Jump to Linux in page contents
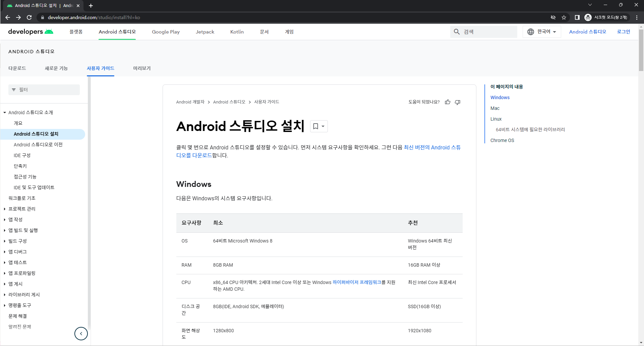644x346 pixels. tap(496, 119)
